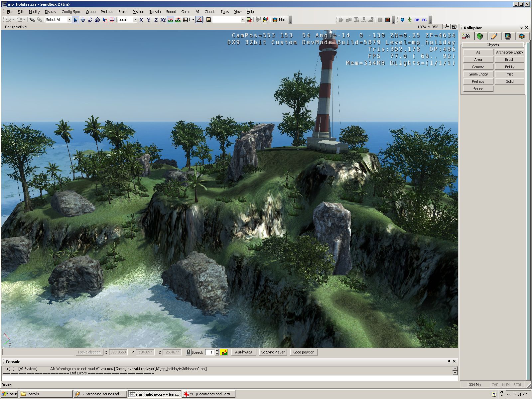Open the grid size dropdown arrow

(193, 20)
